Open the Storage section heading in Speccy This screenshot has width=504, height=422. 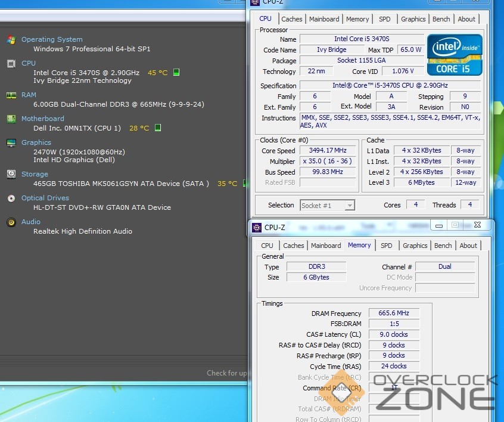click(35, 174)
